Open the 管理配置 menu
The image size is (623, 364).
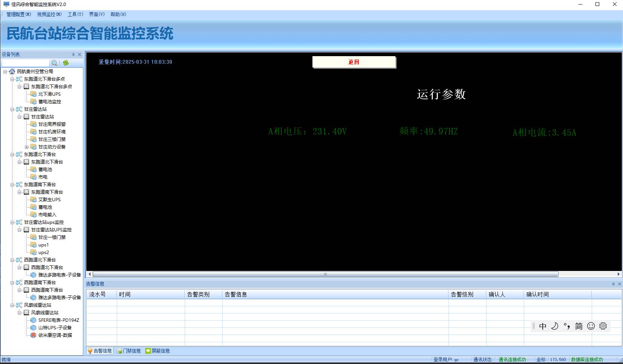pos(18,14)
